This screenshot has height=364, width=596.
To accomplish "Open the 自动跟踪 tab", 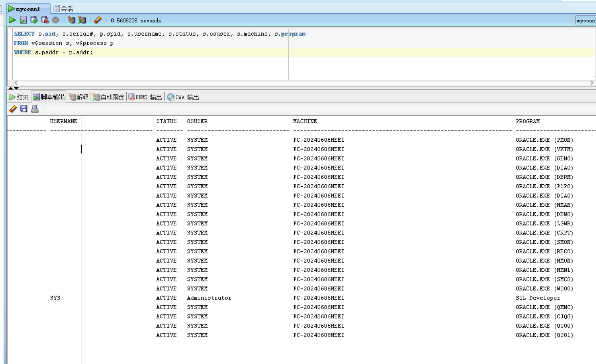I will (x=108, y=97).
